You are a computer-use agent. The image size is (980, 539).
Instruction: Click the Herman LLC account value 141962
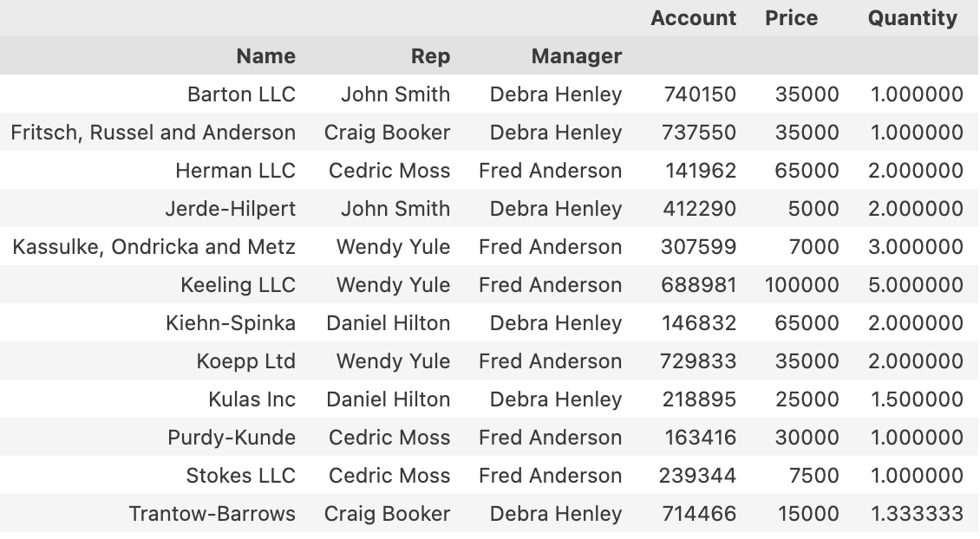701,171
